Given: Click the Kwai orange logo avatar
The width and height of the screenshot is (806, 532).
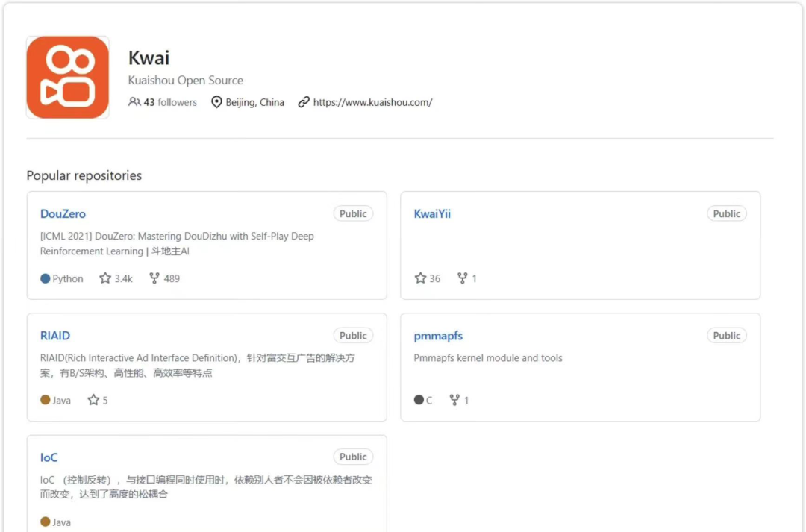Looking at the screenshot, I should click(x=68, y=78).
